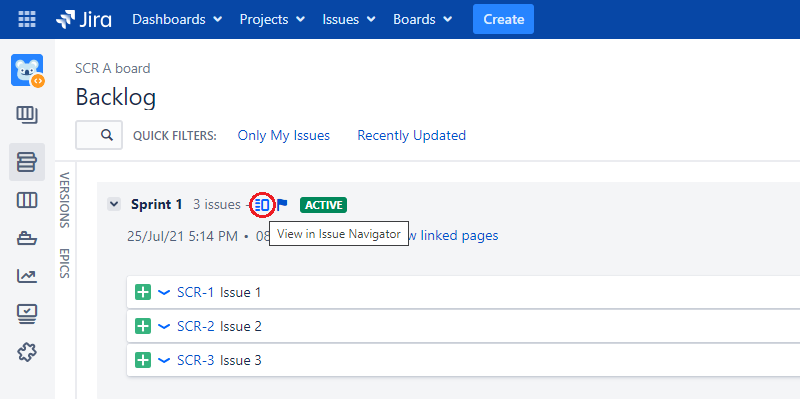Open the Issues dropdown menu
Image resolution: width=800 pixels, height=399 pixels.
click(349, 19)
